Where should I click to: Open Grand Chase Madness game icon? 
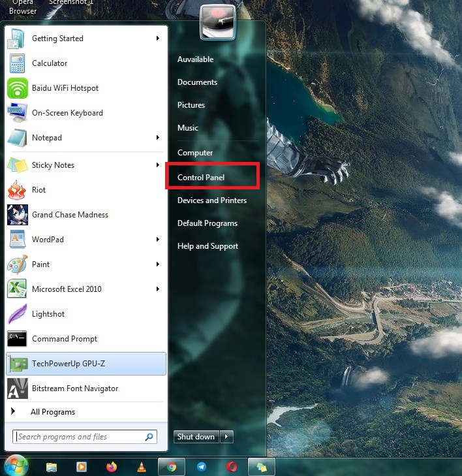(17, 215)
